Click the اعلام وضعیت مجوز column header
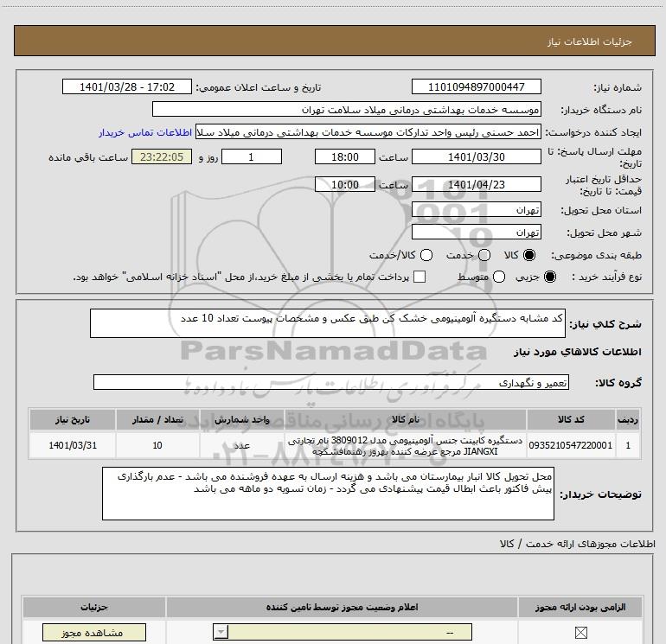Viewport: 666px width, 644px height. [x=342, y=607]
